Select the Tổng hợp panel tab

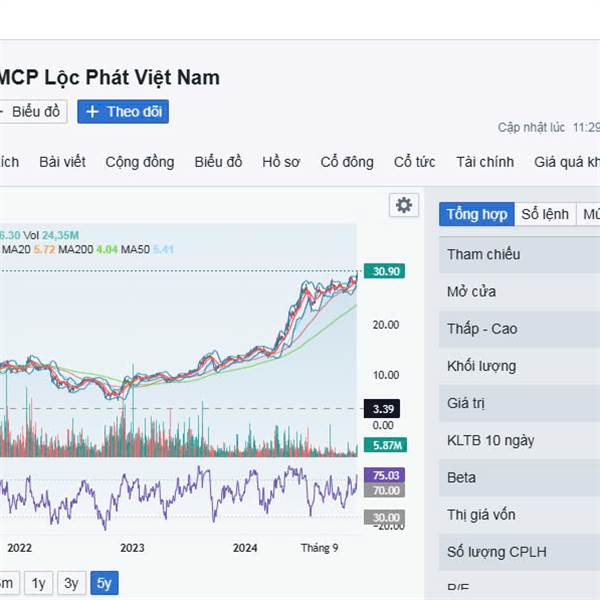point(477,214)
